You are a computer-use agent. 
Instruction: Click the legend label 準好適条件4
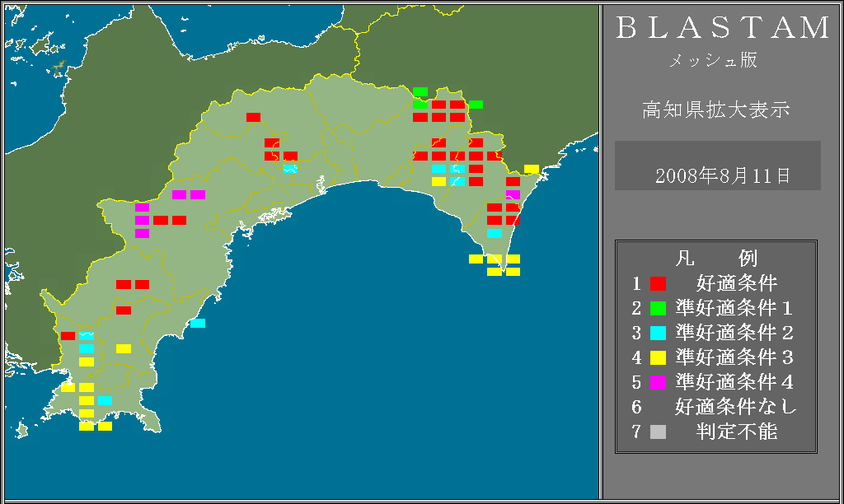[734, 382]
